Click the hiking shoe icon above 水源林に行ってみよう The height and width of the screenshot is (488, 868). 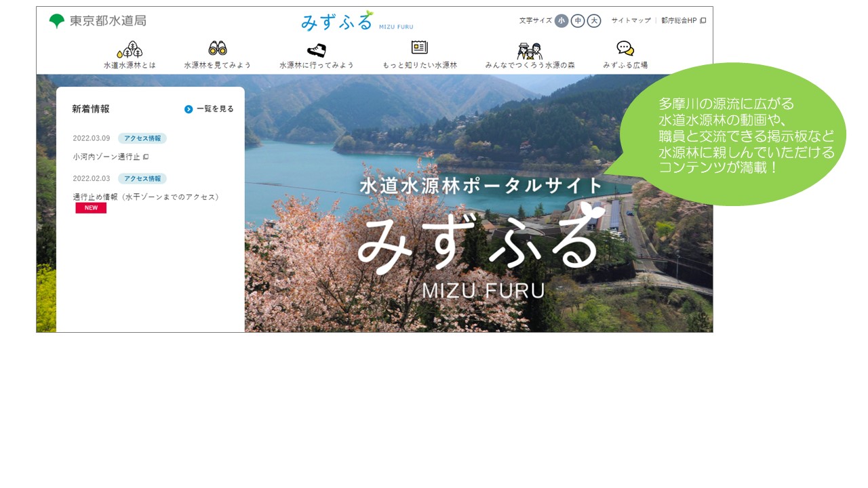[317, 49]
